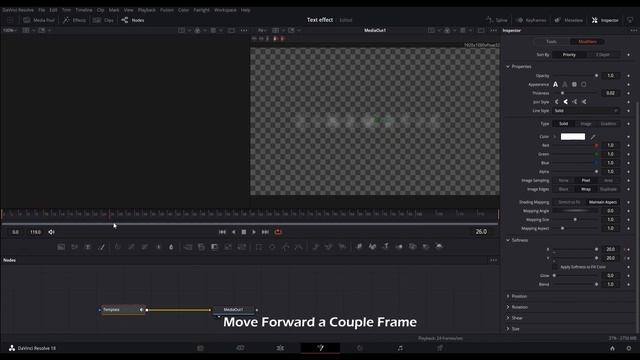Open the Edit page
The width and height of the screenshot is (640, 360).
280,348
